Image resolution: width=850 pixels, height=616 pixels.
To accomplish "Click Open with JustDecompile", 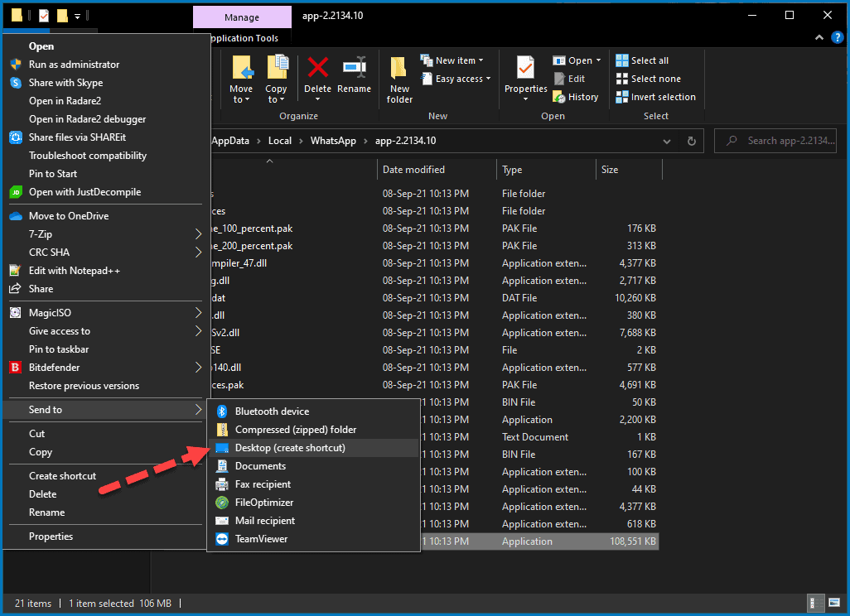I will pos(106,192).
